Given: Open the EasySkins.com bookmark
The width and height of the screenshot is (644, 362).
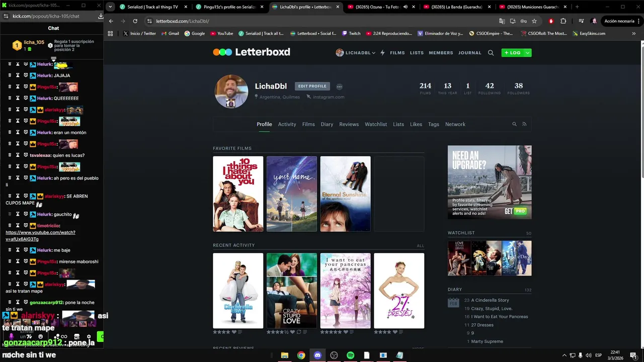Looking at the screenshot, I should [588, 34].
